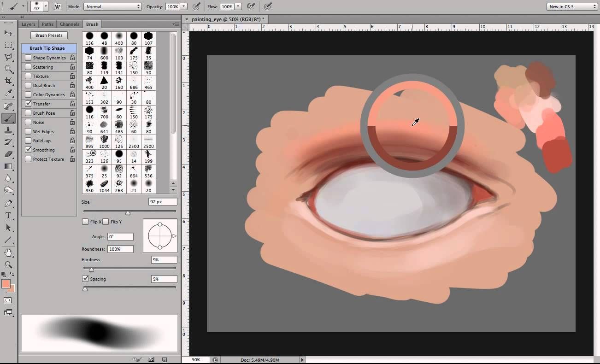
Task: Open the Brush panel flyout menu
Action: click(176, 24)
